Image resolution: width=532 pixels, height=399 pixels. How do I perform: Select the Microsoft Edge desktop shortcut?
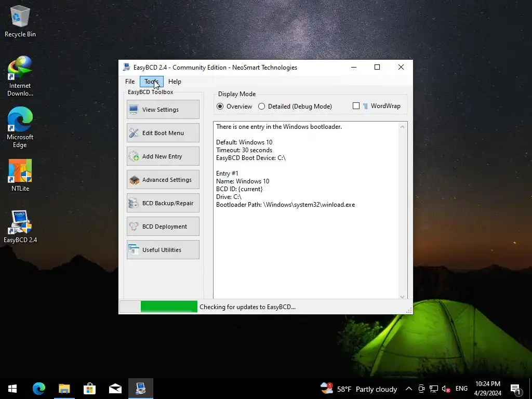point(20,128)
